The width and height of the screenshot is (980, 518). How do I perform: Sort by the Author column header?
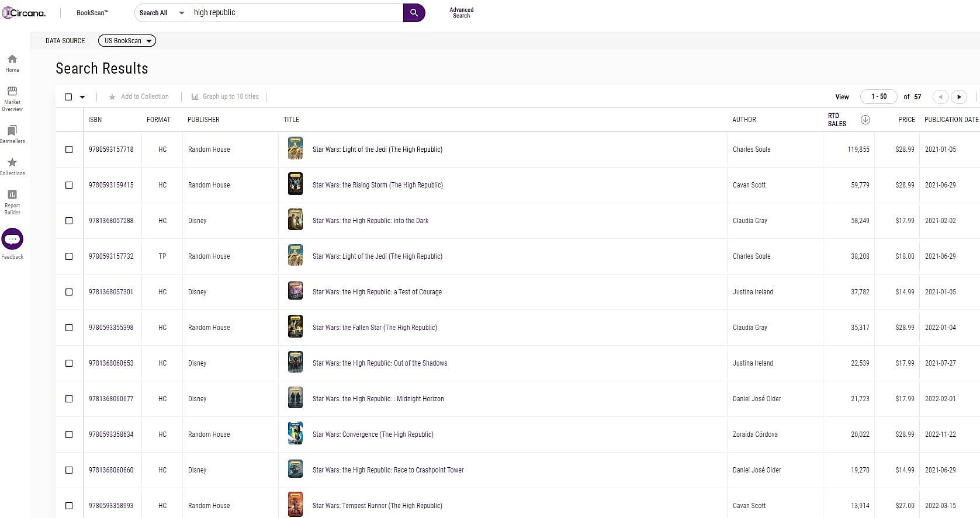click(744, 120)
